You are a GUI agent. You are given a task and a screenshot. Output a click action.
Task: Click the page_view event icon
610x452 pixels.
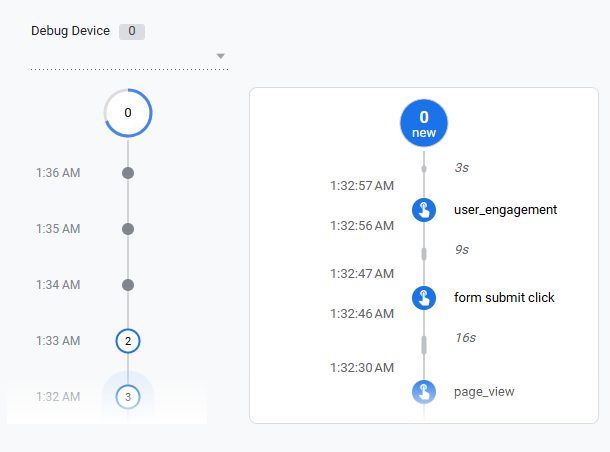pos(424,392)
